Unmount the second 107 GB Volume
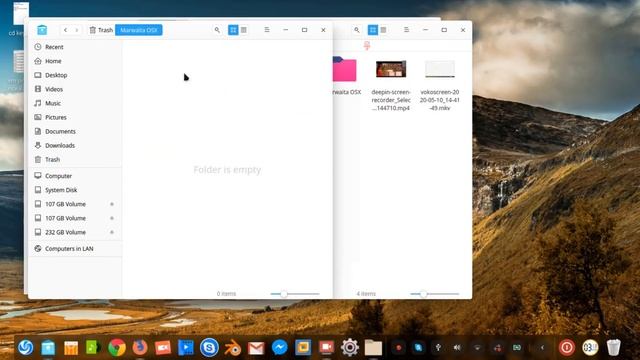This screenshot has width=640, height=360. (x=112, y=218)
